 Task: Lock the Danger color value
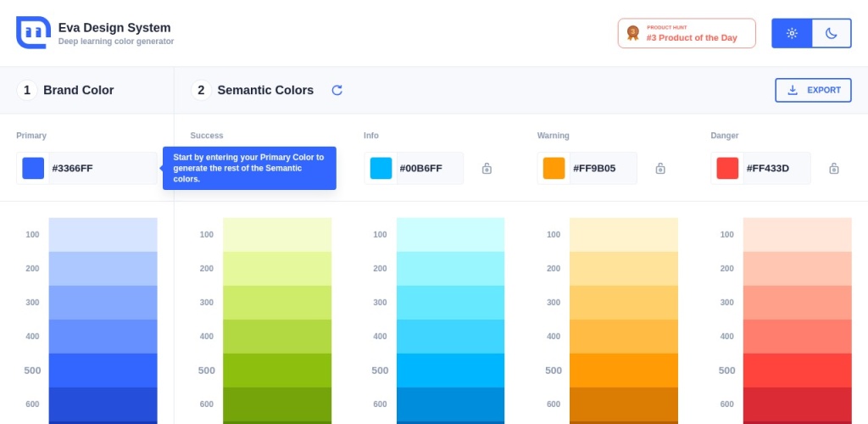(x=834, y=169)
